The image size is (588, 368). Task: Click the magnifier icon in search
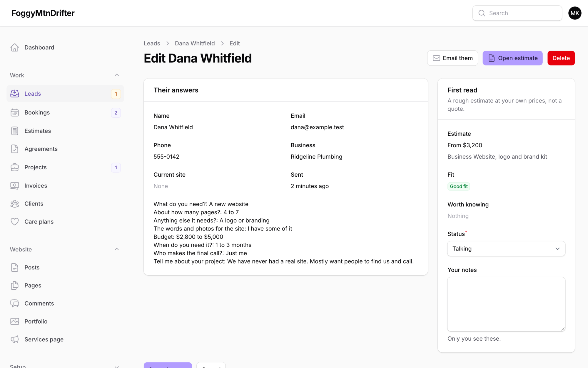(x=482, y=13)
